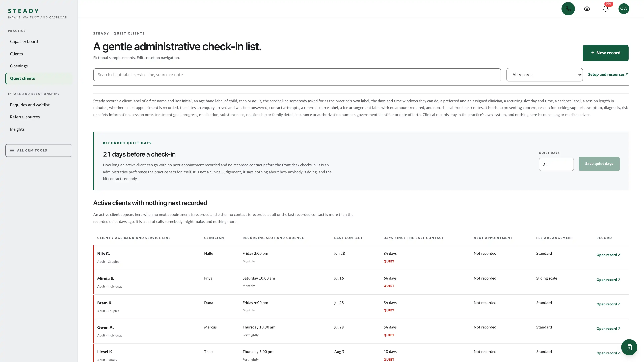The image size is (644, 362).
Task: Open record for Nils G.
Action: (608, 255)
